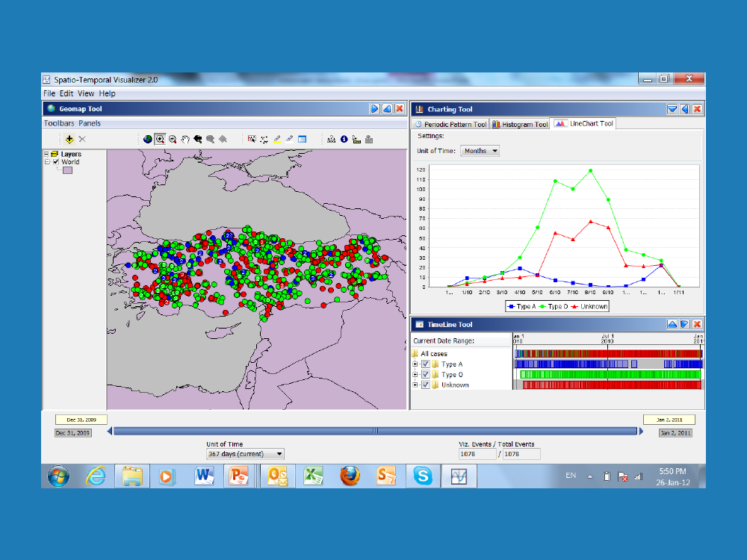Screen dimensions: 747x560
Task: Click TimeLine Tool up-arrow panel icon
Action: pos(672,324)
